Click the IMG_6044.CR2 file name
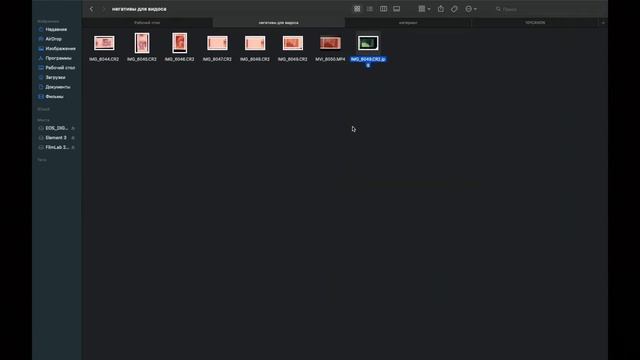 click(104, 59)
